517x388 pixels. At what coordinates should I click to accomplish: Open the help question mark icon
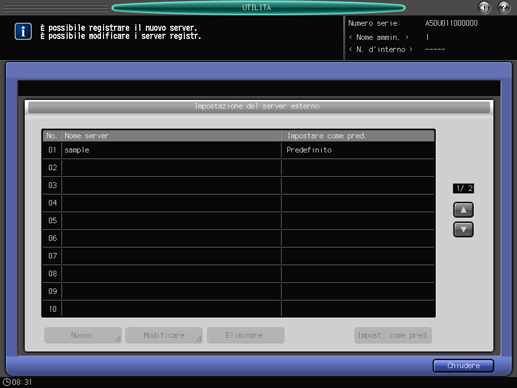click(x=504, y=7)
